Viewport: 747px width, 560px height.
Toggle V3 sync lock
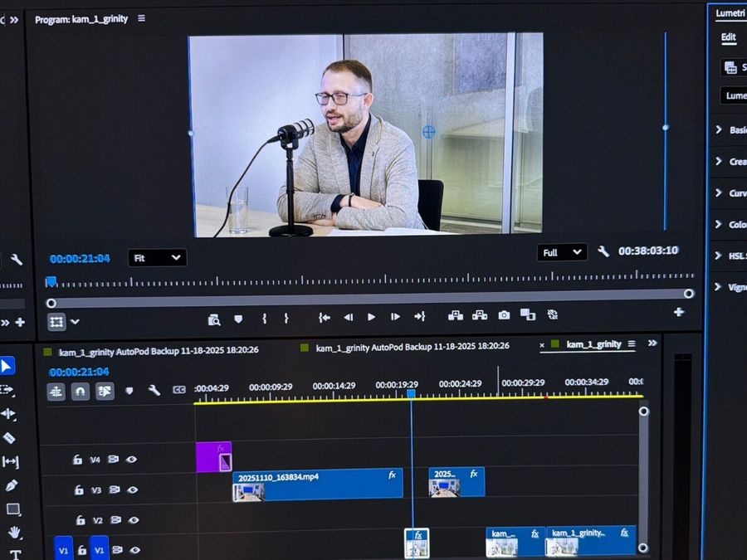115,489
